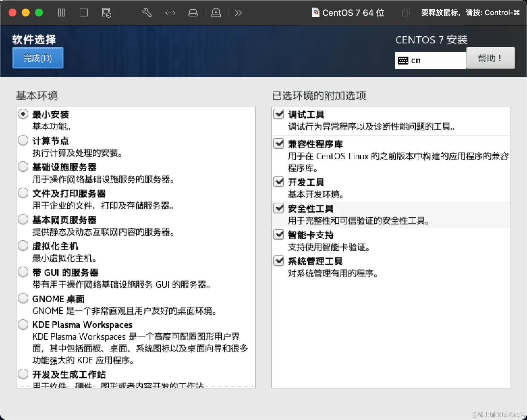Click the description 最小虚拟化主机。
527x420 pixels.
pos(65,258)
